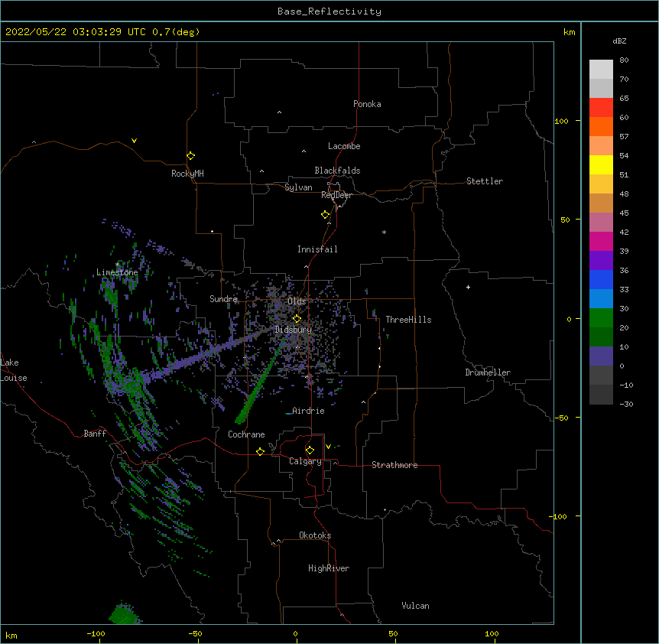Image resolution: width=659 pixels, height=644 pixels.
Task: Click the purple 36–39 dBZ legend swatch
Action: [x=601, y=260]
